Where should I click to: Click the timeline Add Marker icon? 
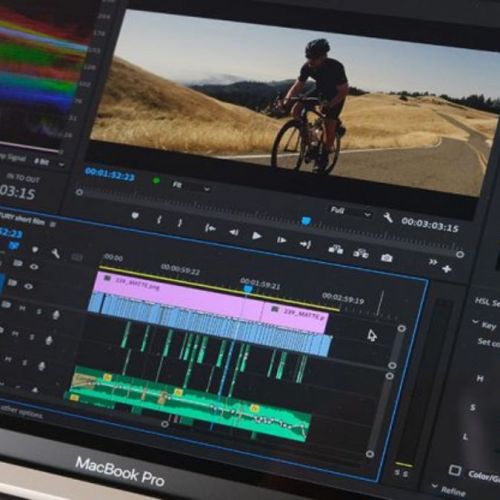(x=35, y=249)
